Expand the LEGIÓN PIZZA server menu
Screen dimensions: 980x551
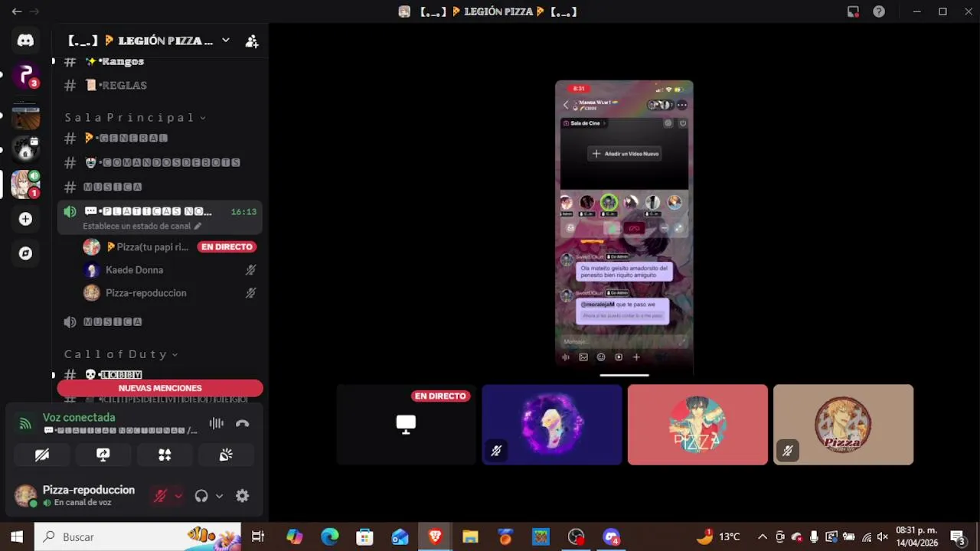225,41
